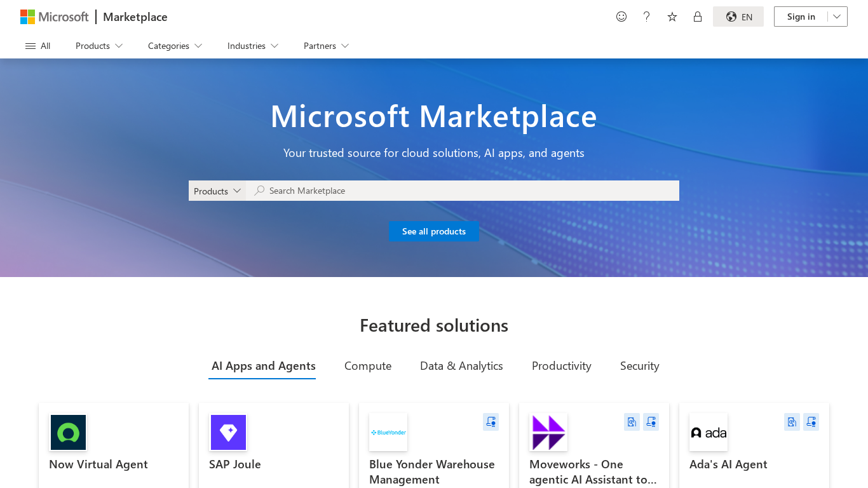868x488 pixels.
Task: Click the search magnifier icon
Action: coord(259,191)
